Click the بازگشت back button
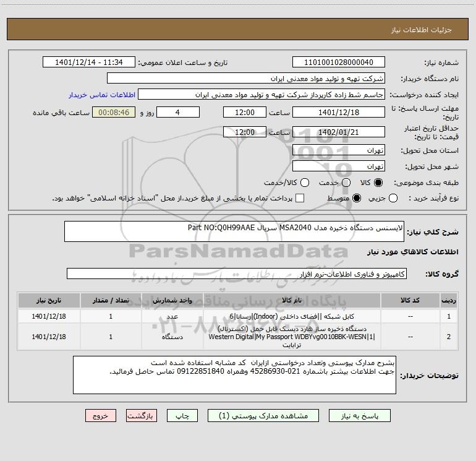The width and height of the screenshot is (476, 461). (142, 416)
